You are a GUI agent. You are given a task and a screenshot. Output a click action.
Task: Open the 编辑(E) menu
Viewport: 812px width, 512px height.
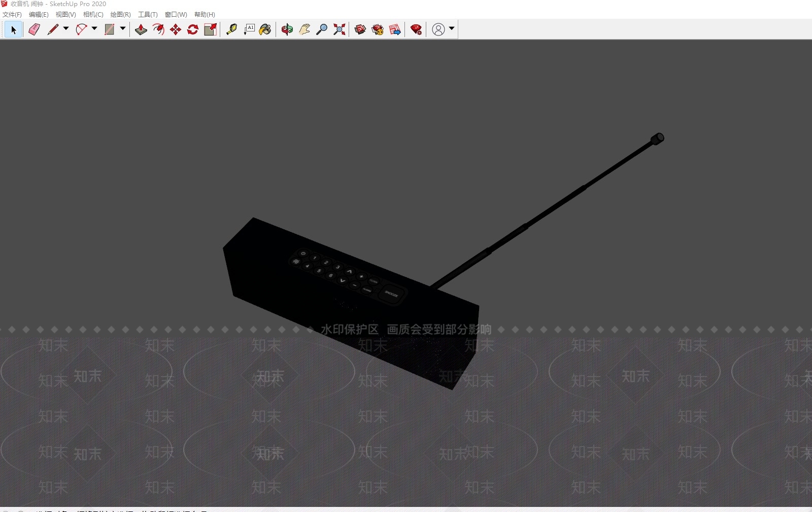pyautogui.click(x=39, y=15)
